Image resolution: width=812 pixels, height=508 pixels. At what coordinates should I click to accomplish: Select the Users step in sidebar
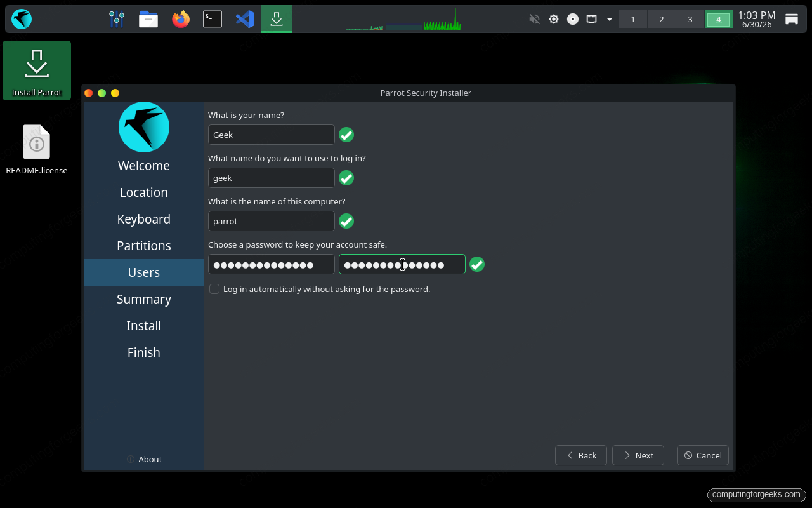(x=144, y=272)
